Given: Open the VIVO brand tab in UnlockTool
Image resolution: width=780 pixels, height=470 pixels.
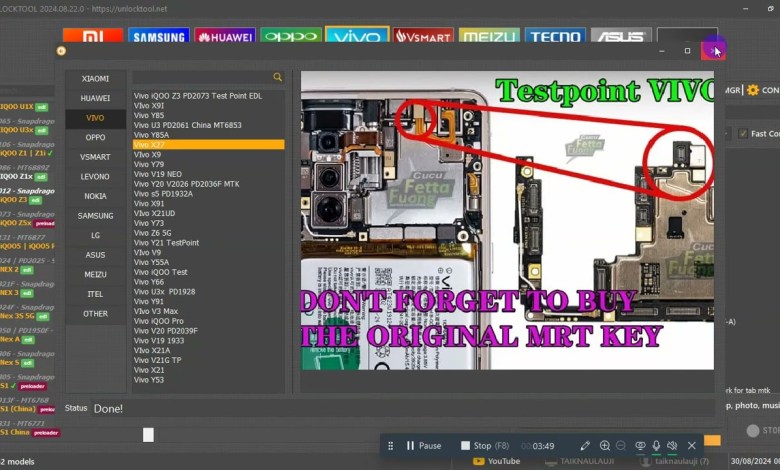Looking at the screenshot, I should [x=357, y=34].
